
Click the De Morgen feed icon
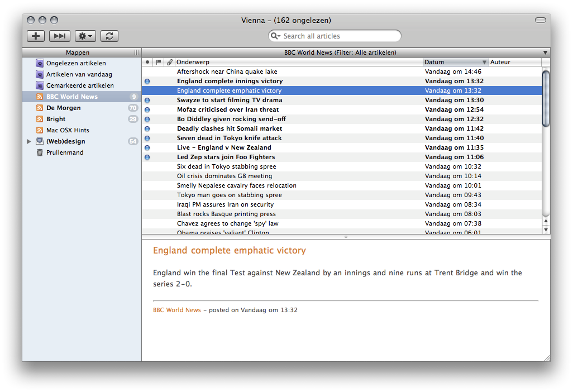pos(40,108)
